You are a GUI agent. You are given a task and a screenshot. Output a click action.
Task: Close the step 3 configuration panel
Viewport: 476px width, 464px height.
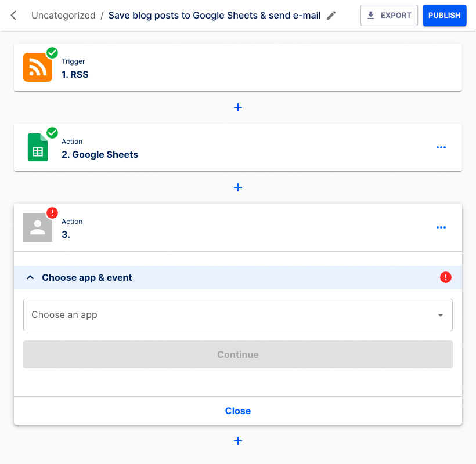[238, 411]
